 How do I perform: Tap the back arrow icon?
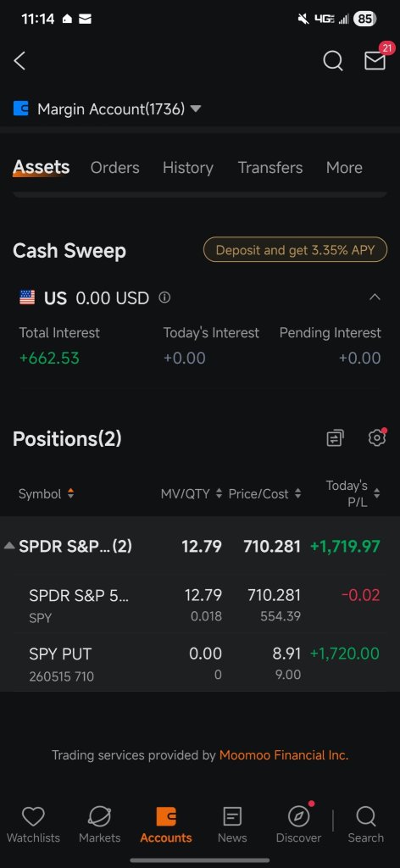(20, 61)
